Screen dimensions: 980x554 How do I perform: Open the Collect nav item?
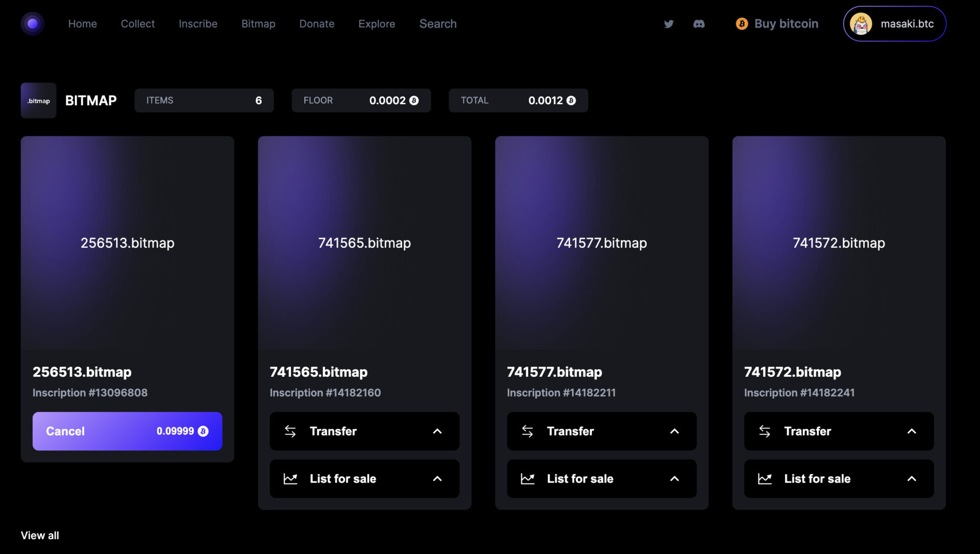(x=138, y=23)
